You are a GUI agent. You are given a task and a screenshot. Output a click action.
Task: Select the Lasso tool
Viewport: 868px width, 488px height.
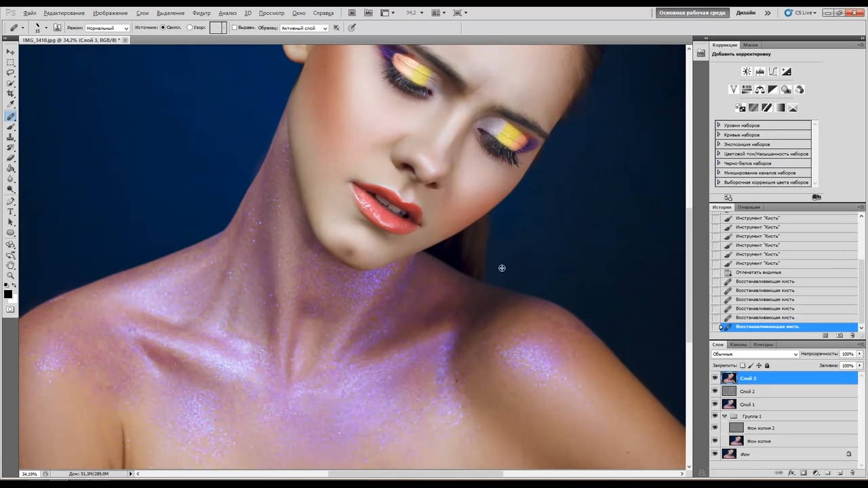10,73
